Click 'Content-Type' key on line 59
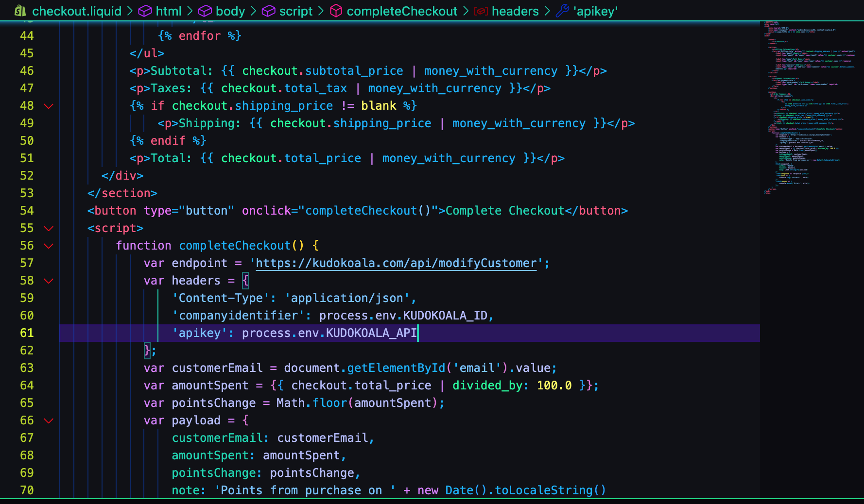 click(221, 298)
